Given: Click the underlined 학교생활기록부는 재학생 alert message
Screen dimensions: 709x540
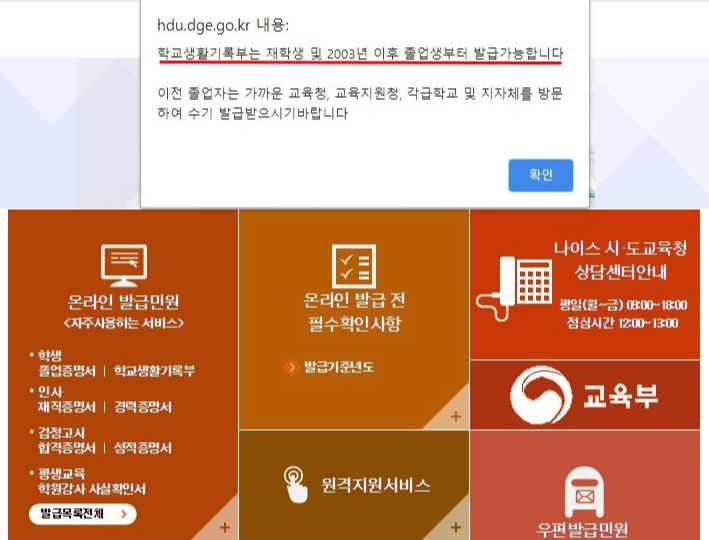Looking at the screenshot, I should [x=360, y=53].
